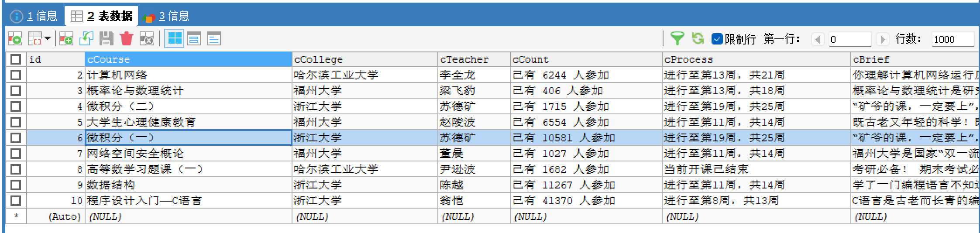Select count cell 已有 406 人参加
The image size is (980, 233).
(586, 91)
